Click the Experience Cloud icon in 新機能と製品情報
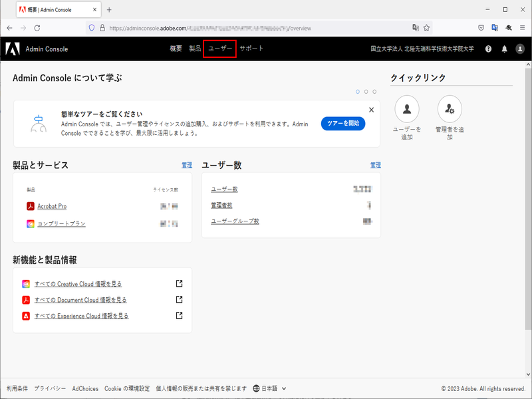532x399 pixels. pos(26,316)
